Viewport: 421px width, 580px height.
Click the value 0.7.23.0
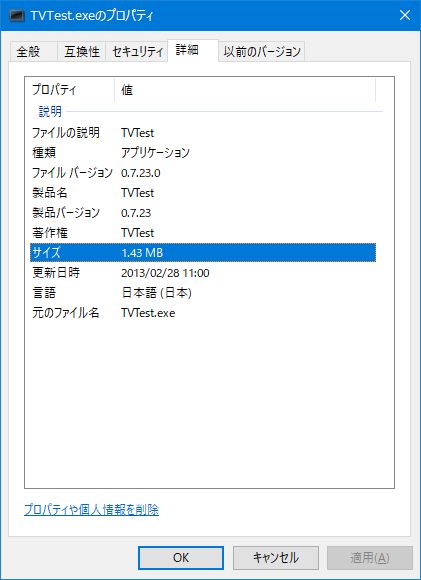[x=141, y=173]
